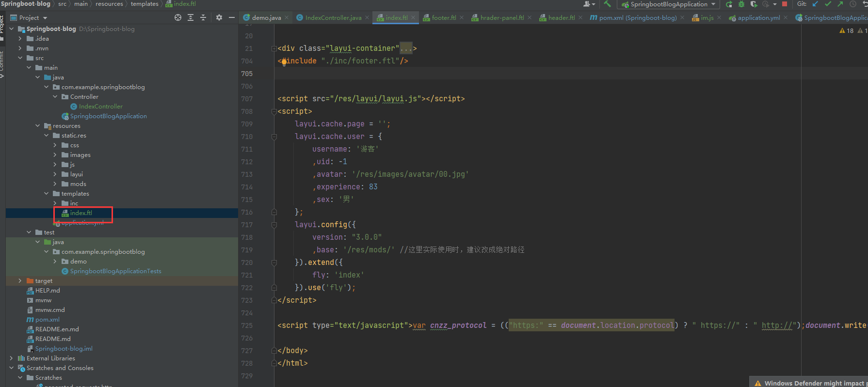This screenshot has height=387, width=868.
Task: Click the Git Commit checkmark icon
Action: tap(828, 4)
